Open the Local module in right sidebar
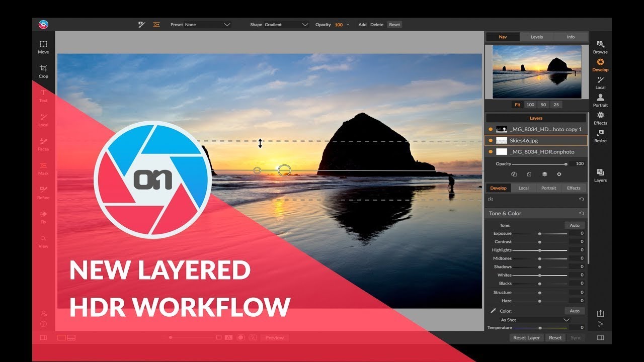This screenshot has width=644, height=362. pyautogui.click(x=600, y=83)
